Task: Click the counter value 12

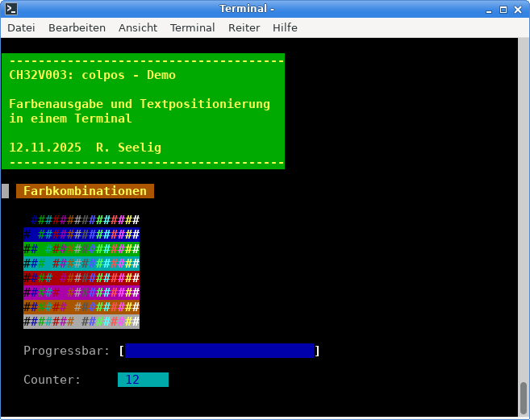Action: (x=133, y=380)
